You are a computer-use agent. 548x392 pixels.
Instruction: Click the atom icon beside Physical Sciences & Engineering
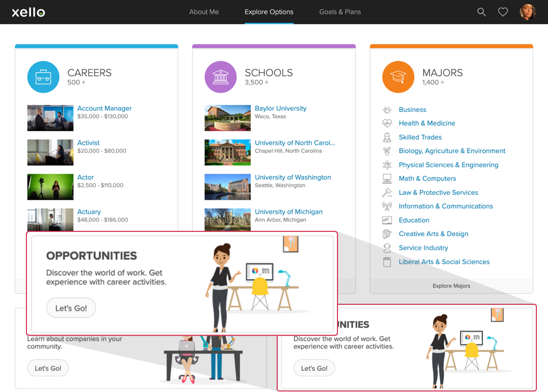coord(387,165)
